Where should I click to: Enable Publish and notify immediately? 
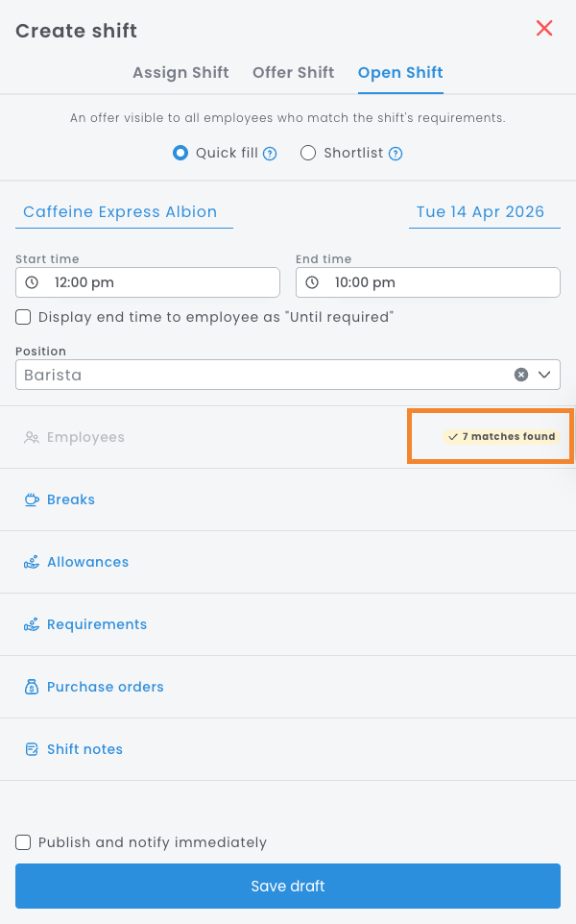click(23, 842)
